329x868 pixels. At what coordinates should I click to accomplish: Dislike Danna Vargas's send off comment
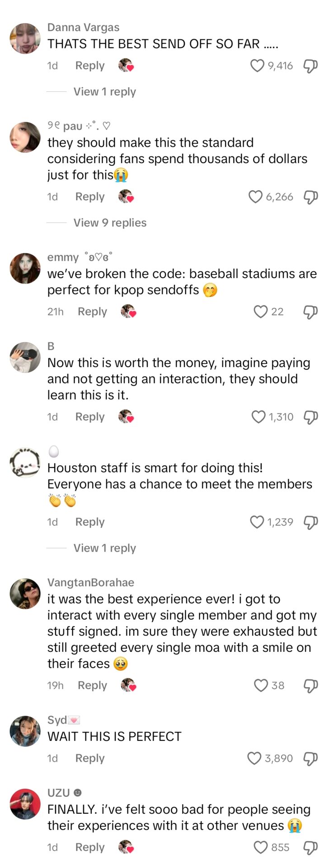coord(310,66)
